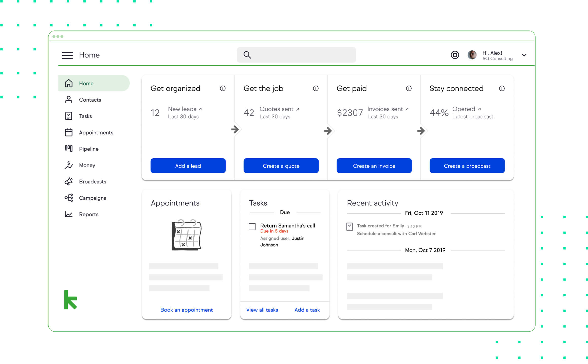Viewport: 588px width, 364px height.
Task: Click the Home icon in sidebar
Action: click(x=68, y=83)
